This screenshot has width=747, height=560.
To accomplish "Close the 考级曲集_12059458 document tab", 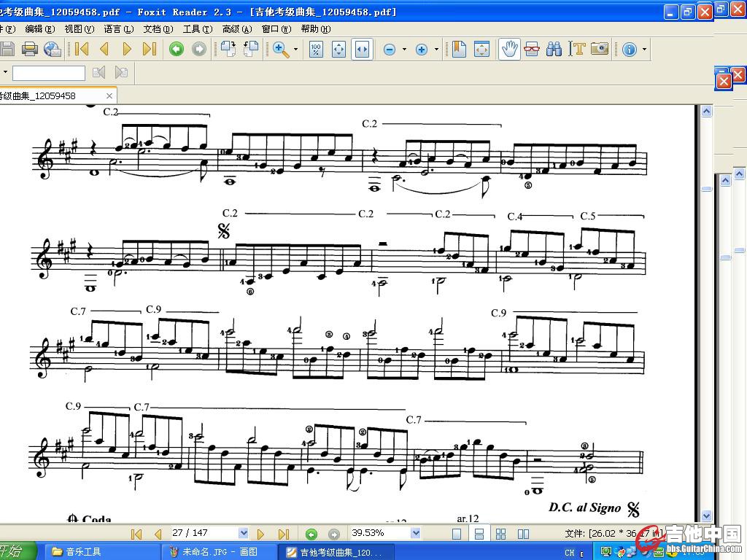I will pos(109,96).
